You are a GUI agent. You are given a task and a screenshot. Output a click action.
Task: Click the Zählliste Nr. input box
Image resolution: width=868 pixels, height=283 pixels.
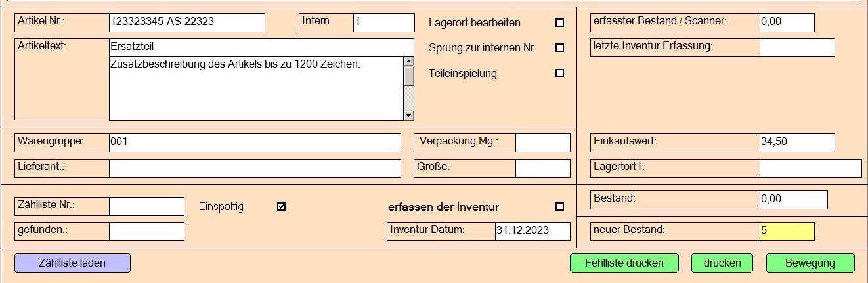coord(146,206)
